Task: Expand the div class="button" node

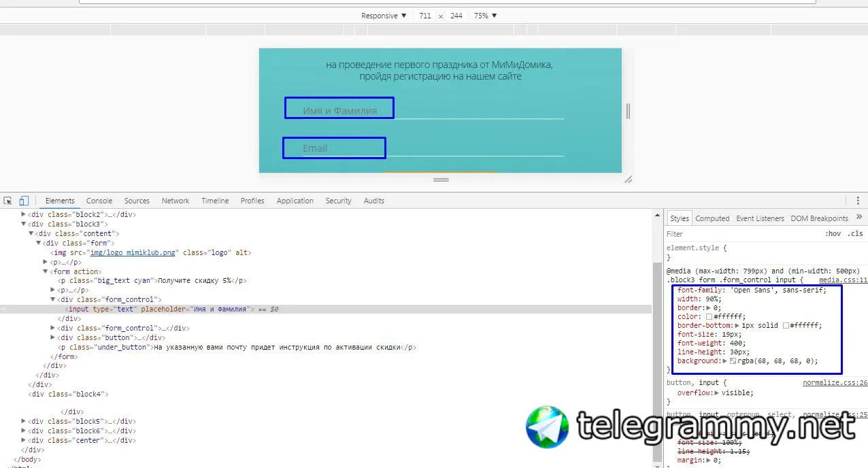Action: 54,337
